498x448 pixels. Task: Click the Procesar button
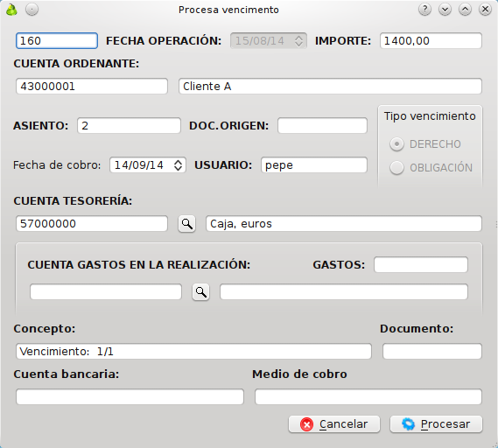(x=436, y=424)
